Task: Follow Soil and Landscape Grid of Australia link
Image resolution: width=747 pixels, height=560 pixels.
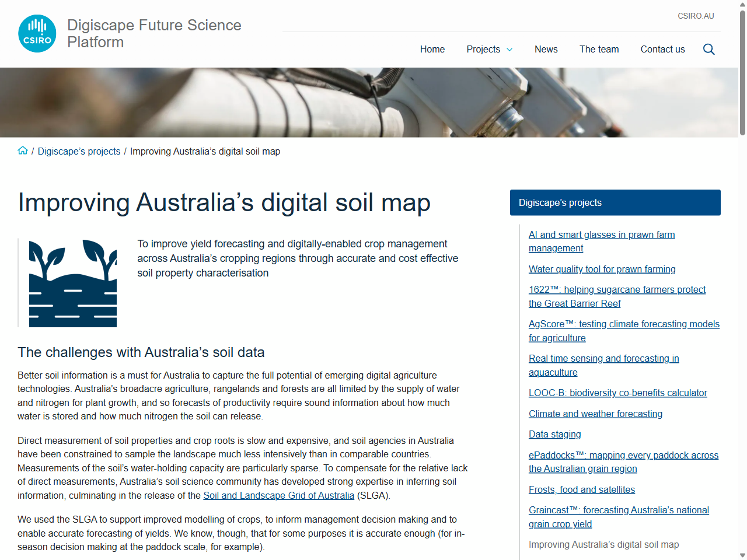Action: (x=279, y=495)
